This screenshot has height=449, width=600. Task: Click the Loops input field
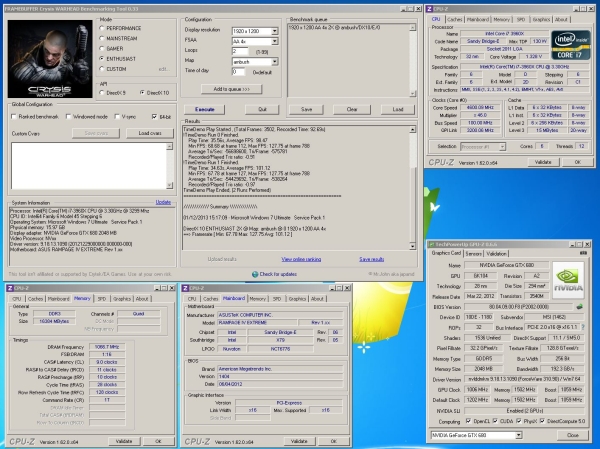pyautogui.click(x=240, y=51)
